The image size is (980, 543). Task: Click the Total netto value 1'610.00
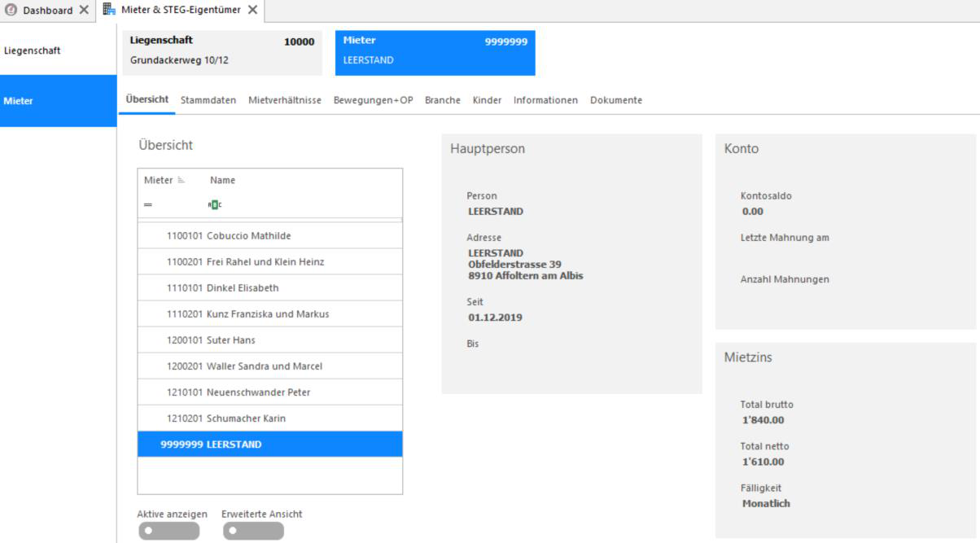coord(763,462)
